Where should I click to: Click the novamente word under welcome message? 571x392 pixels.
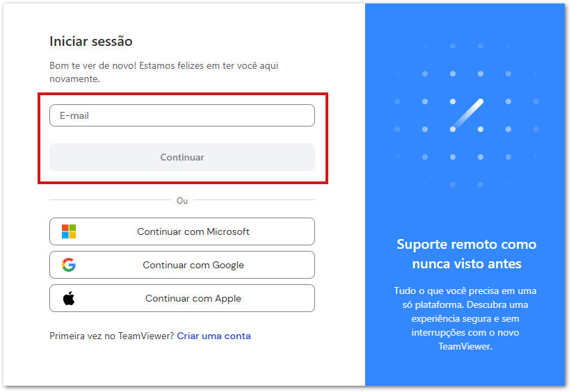click(74, 79)
